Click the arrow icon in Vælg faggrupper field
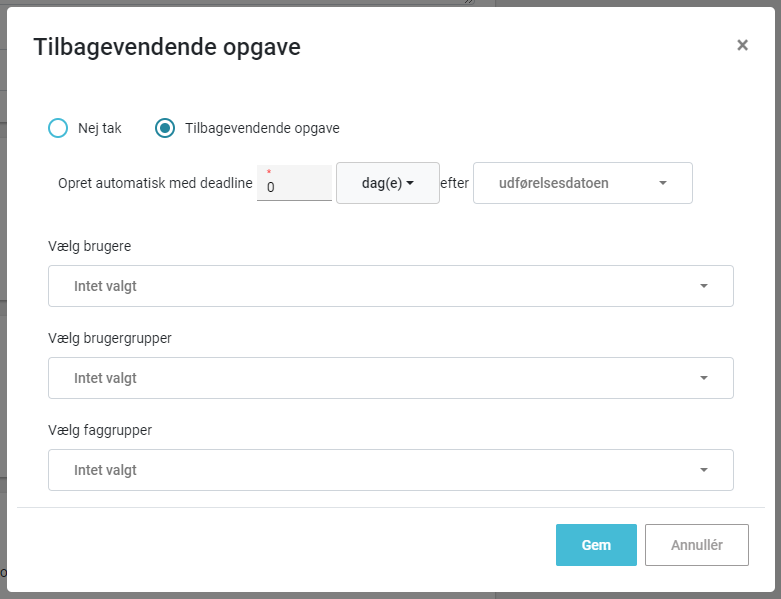The height and width of the screenshot is (599, 781). (x=704, y=470)
